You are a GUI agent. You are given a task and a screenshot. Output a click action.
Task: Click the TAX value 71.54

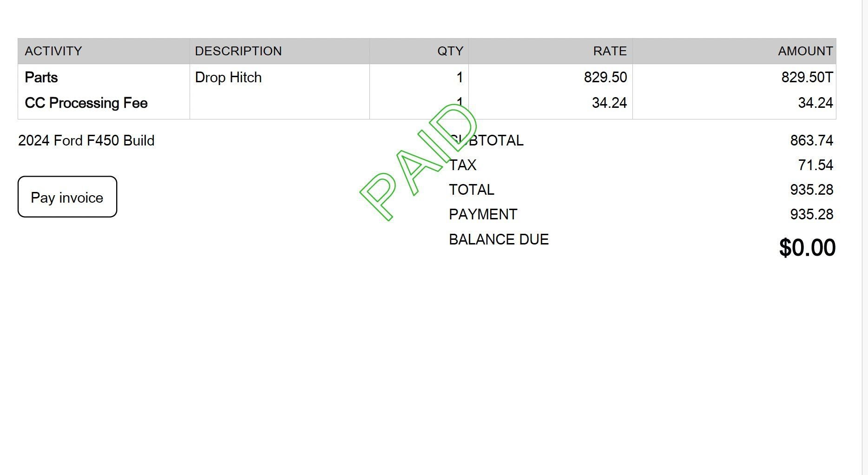click(815, 165)
